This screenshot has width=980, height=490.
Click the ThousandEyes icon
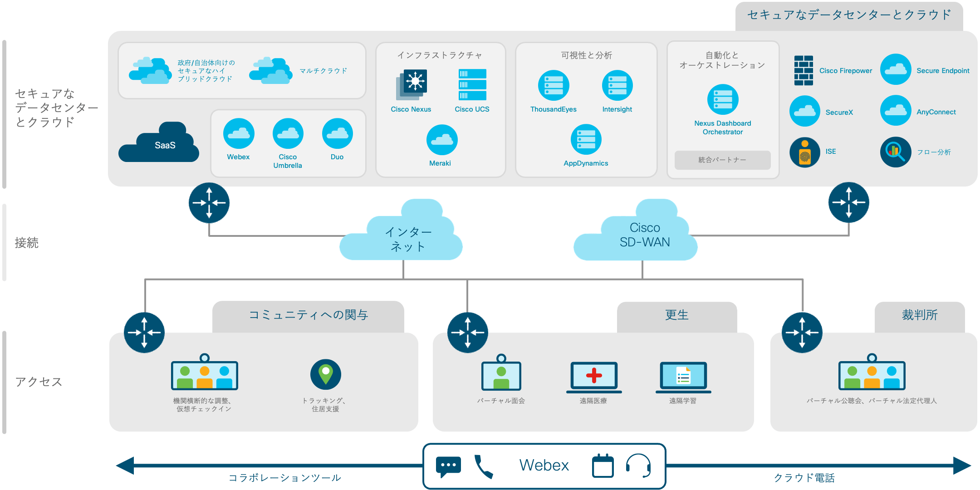554,85
